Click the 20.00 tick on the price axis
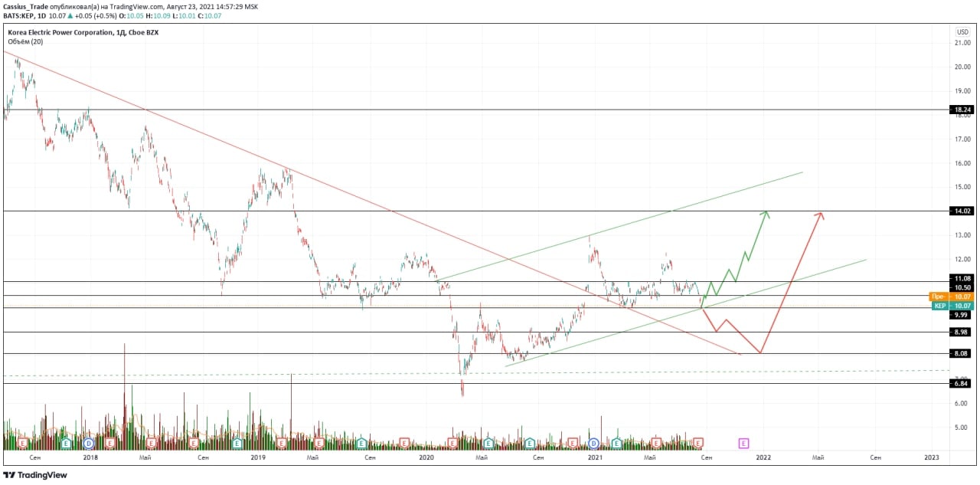 [962, 67]
